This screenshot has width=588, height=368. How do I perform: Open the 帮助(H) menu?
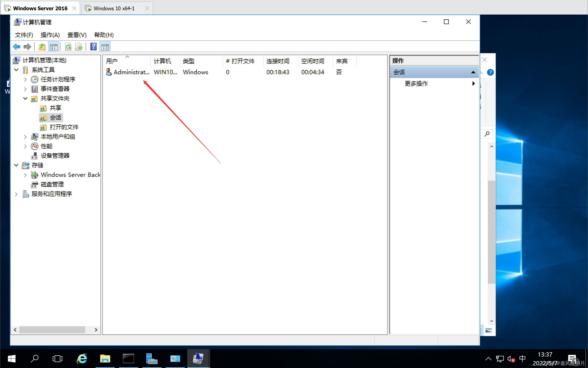(104, 35)
